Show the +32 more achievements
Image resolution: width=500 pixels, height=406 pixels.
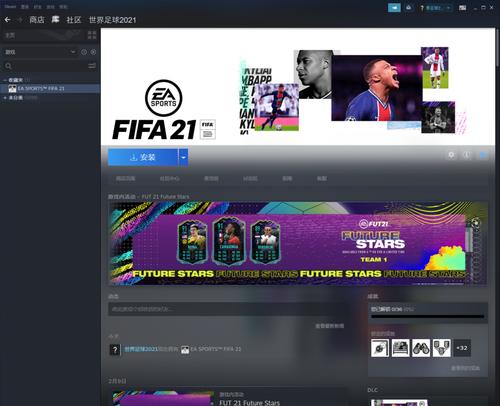(462, 348)
